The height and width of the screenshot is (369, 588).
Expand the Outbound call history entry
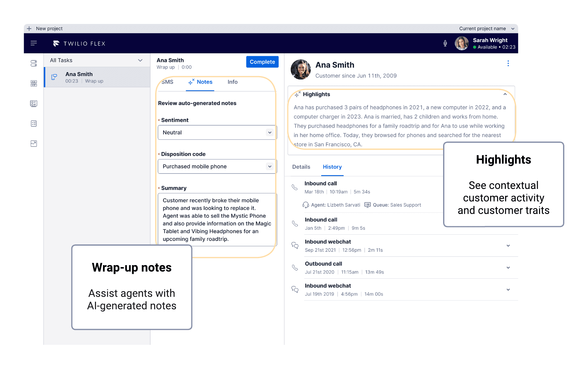click(508, 268)
